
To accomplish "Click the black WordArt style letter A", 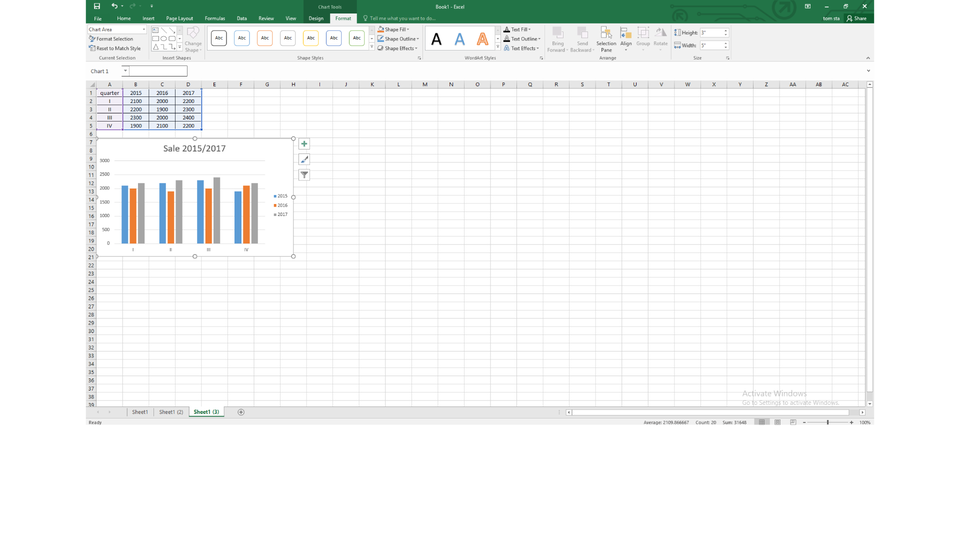I will point(436,39).
